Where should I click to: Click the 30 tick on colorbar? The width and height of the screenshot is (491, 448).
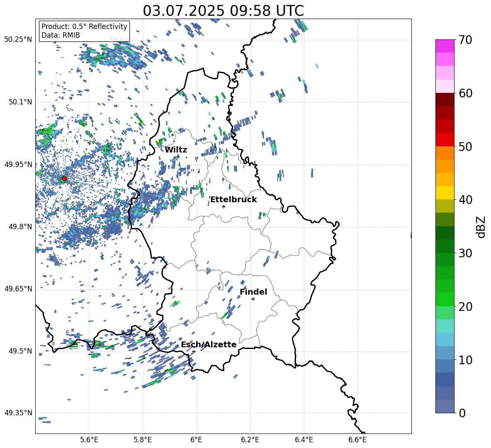(466, 253)
